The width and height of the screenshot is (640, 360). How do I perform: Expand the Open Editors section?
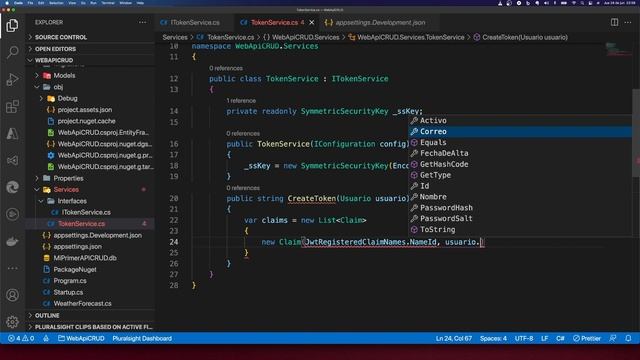click(90, 49)
